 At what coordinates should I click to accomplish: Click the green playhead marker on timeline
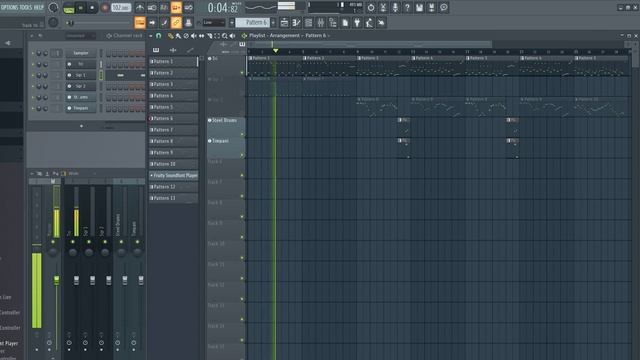pyautogui.click(x=276, y=51)
